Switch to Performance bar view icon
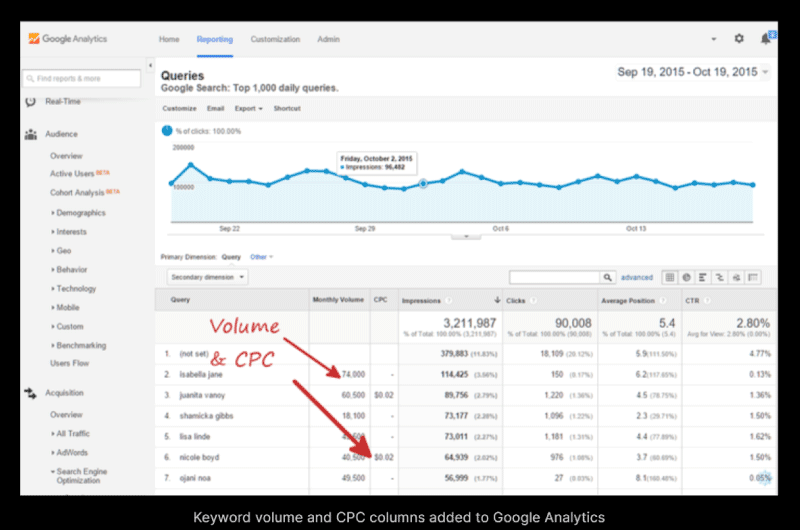 click(x=703, y=277)
